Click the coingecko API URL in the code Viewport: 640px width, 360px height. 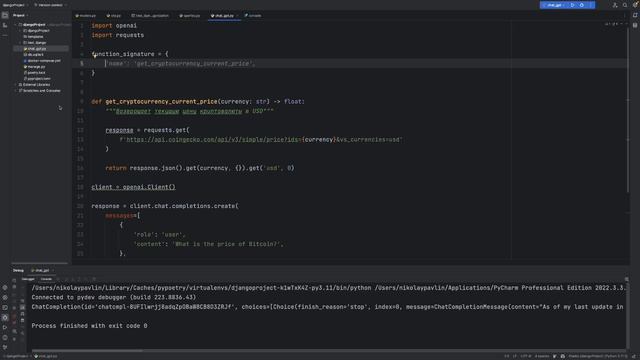pyautogui.click(x=261, y=140)
